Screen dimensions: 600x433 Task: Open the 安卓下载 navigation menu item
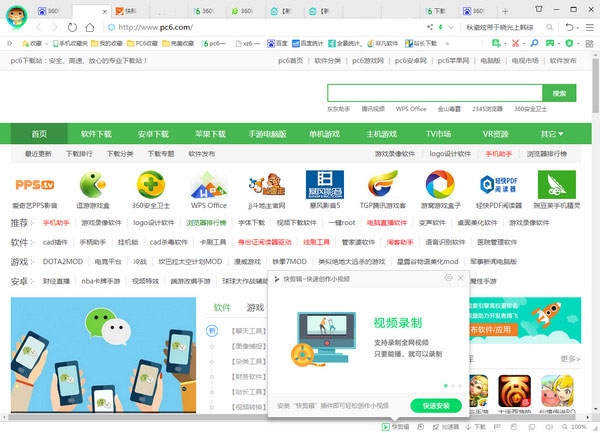point(153,134)
